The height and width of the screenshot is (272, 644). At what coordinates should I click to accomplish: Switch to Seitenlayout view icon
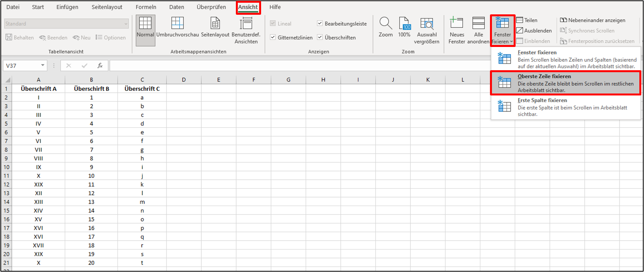point(215,27)
